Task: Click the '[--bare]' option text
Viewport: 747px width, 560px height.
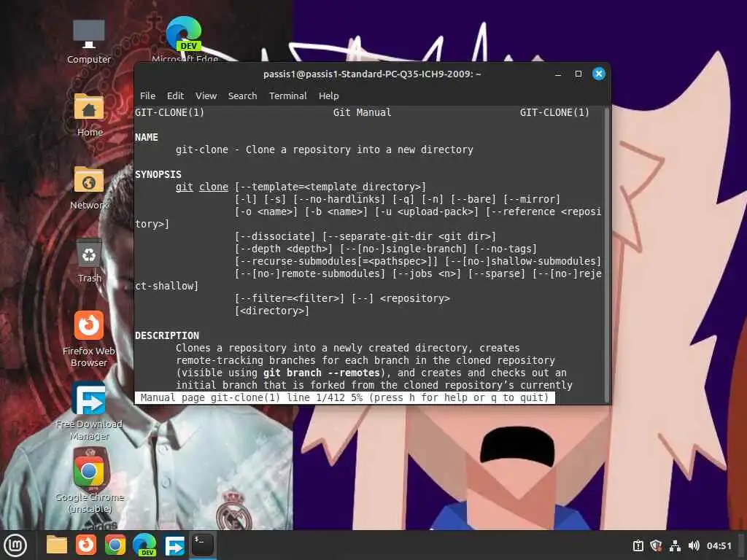Action: coord(473,199)
